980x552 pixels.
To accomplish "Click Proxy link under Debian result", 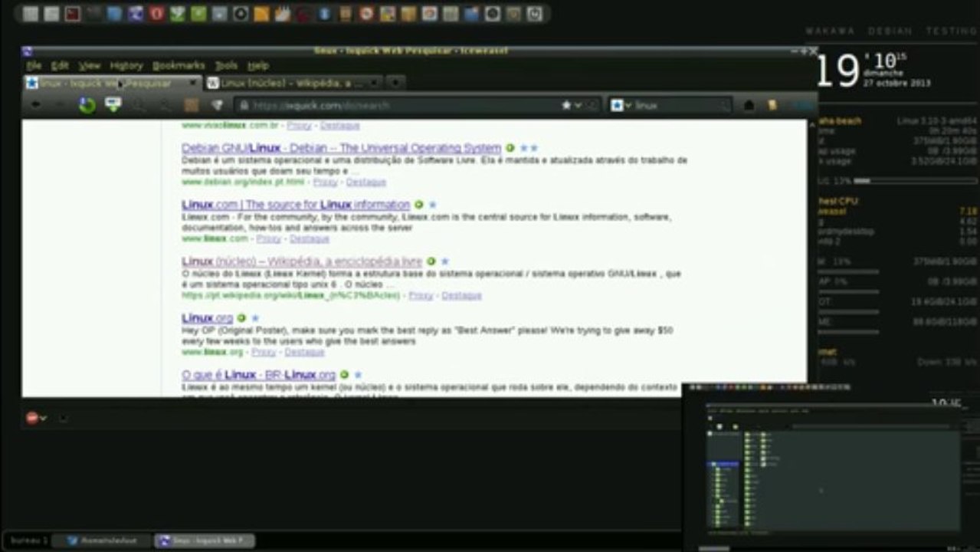I will (x=325, y=182).
